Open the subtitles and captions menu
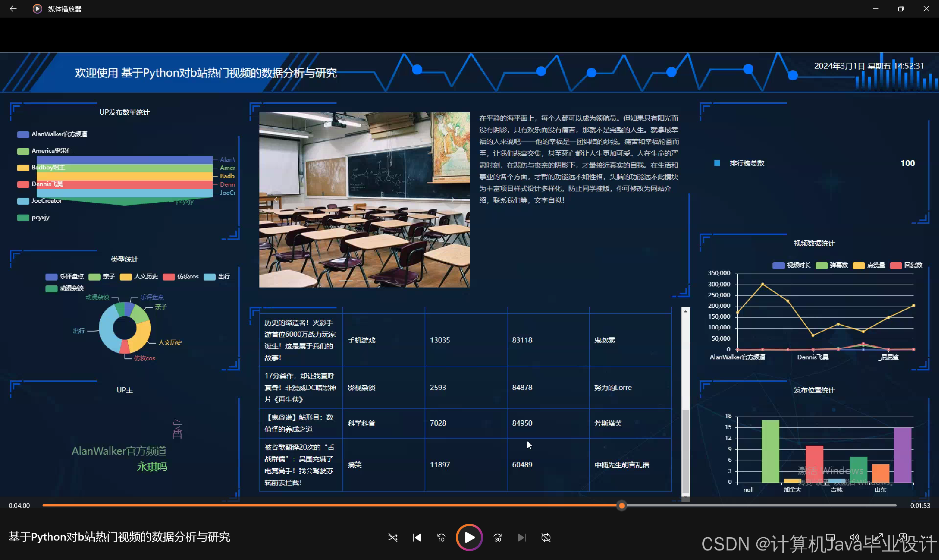 coord(830,537)
